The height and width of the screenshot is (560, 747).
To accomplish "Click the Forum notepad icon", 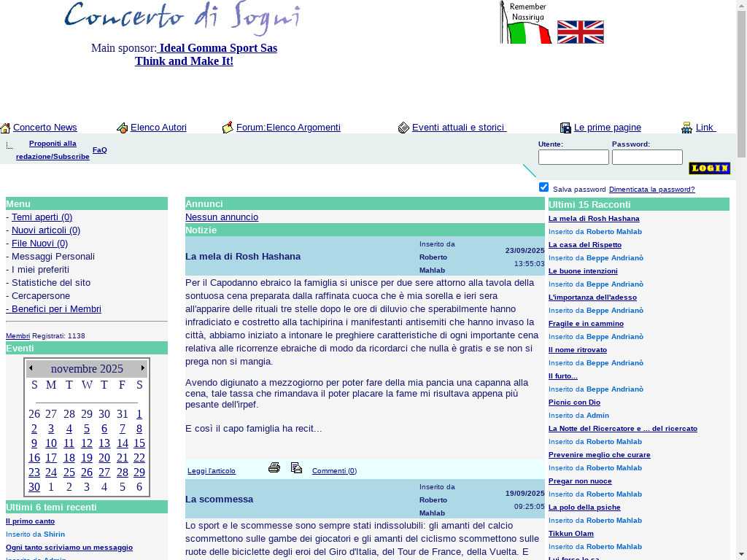I will pyautogui.click(x=228, y=128).
